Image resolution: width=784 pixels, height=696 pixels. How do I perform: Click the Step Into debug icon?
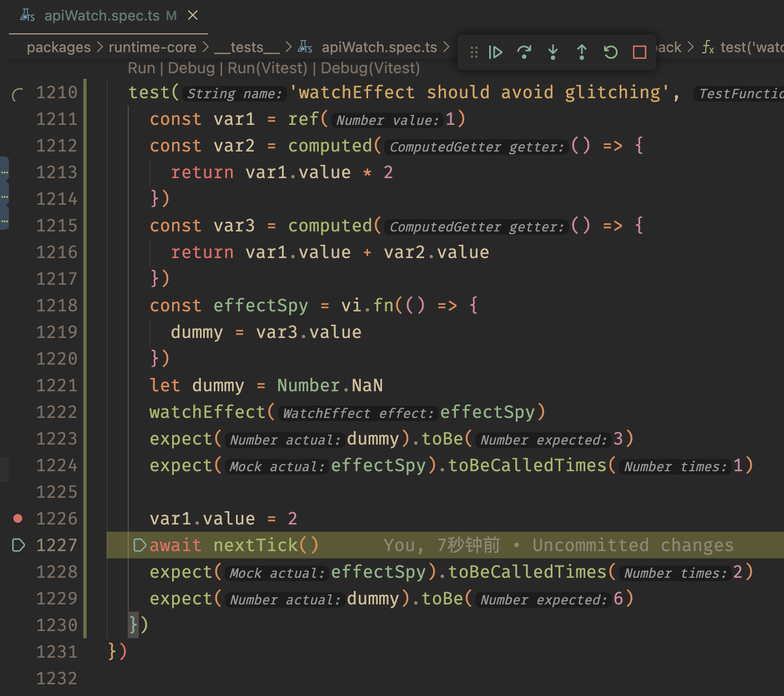(553, 52)
